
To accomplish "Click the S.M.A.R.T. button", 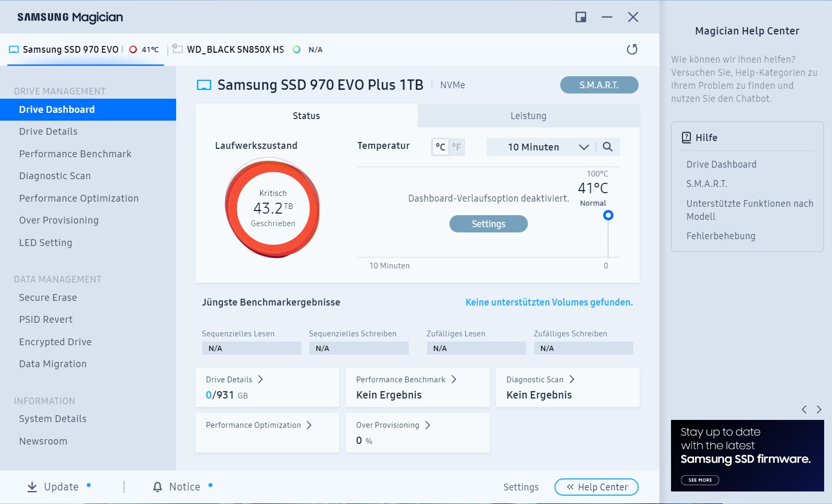I will tap(599, 85).
